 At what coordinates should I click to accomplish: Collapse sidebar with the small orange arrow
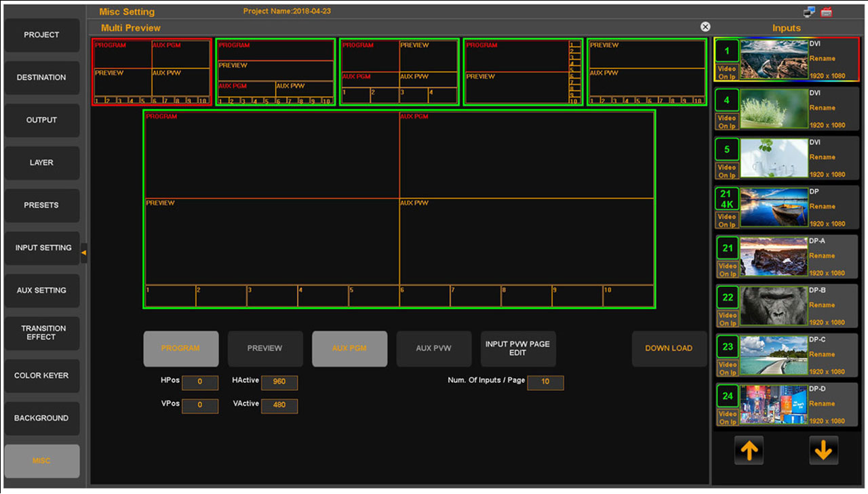click(83, 253)
